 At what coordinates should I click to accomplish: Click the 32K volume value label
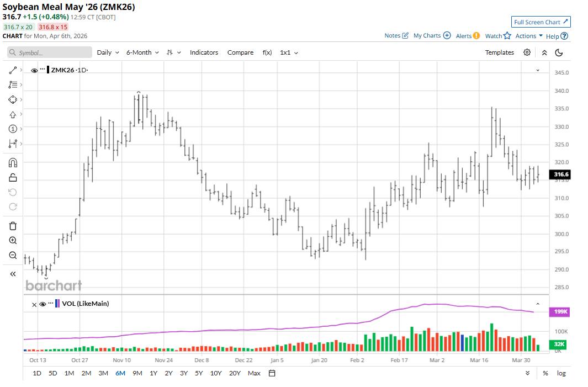point(558,344)
